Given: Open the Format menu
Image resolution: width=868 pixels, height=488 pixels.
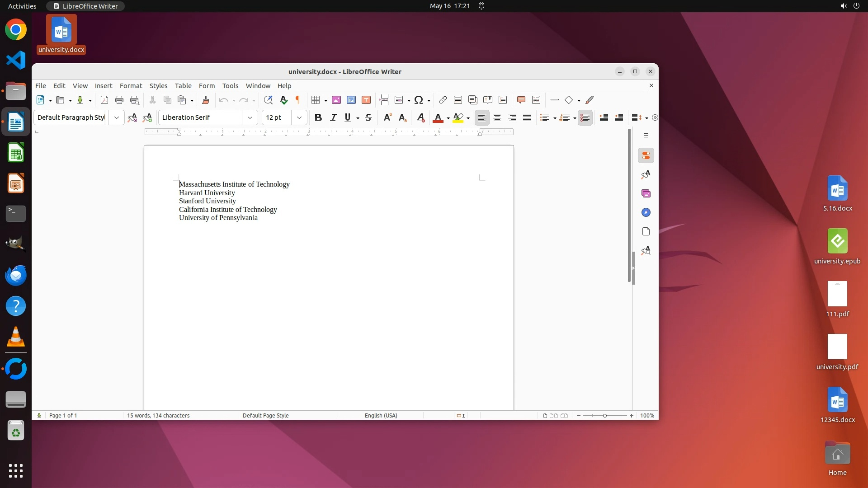Looking at the screenshot, I should 131,86.
